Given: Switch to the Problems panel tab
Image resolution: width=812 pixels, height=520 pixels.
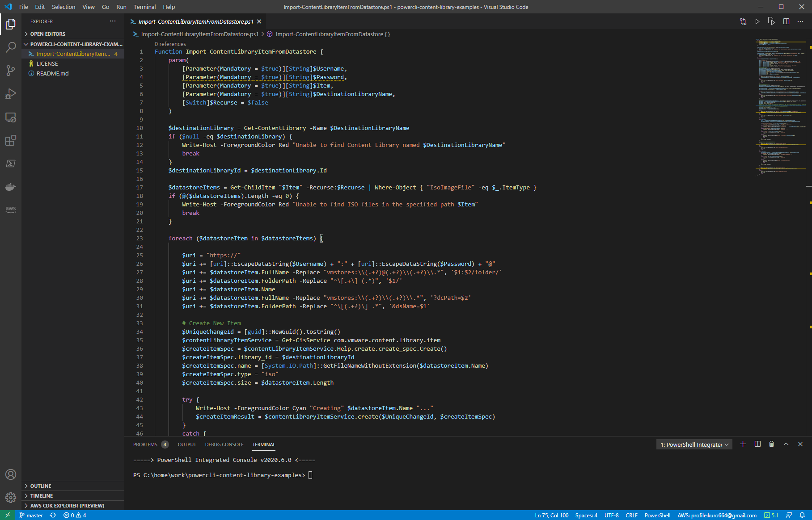Looking at the screenshot, I should (x=150, y=445).
